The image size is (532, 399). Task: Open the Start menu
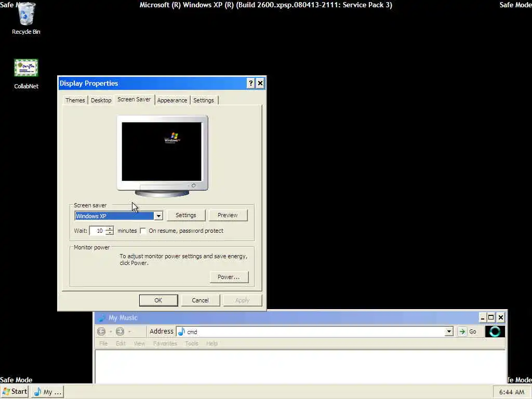click(x=15, y=392)
